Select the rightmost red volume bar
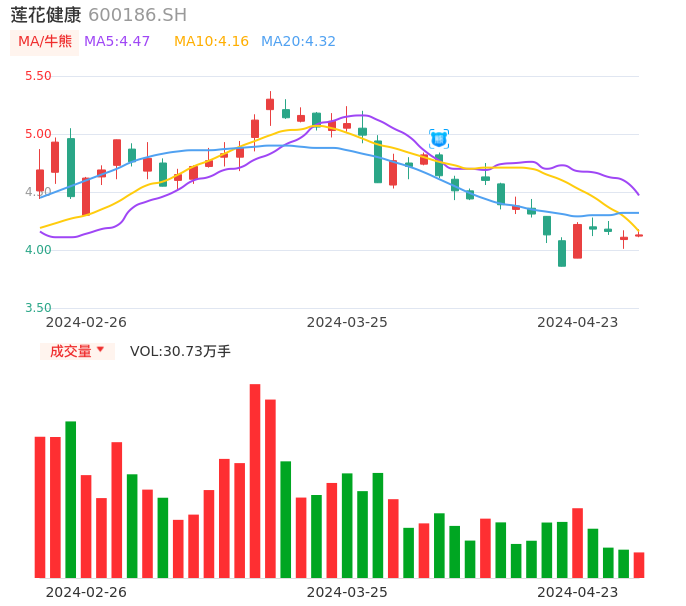Screen dimensions: 686x606 (x=639, y=565)
